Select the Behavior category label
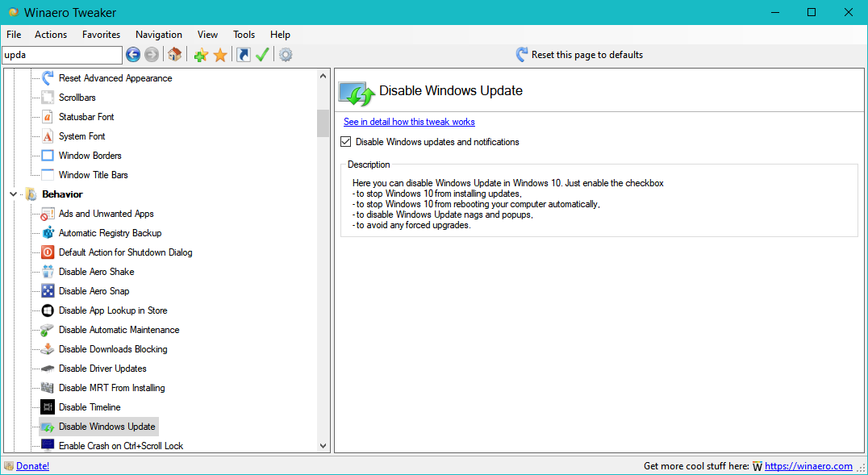 click(63, 194)
